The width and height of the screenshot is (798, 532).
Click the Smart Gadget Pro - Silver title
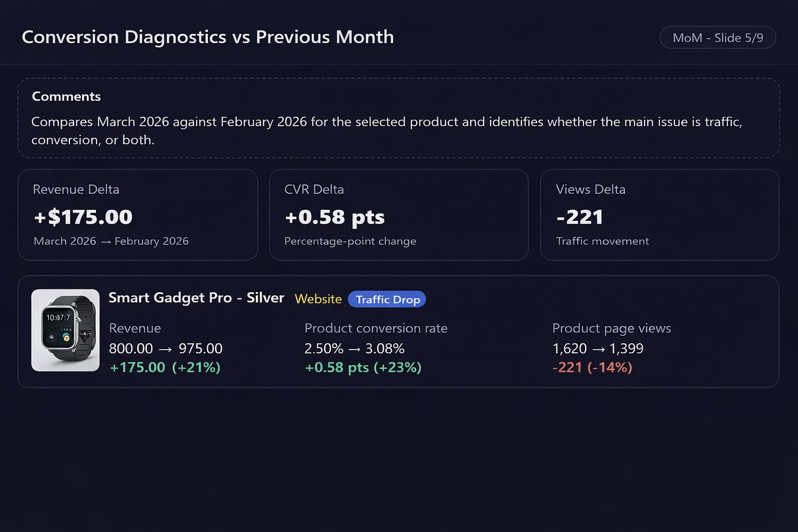coord(196,298)
